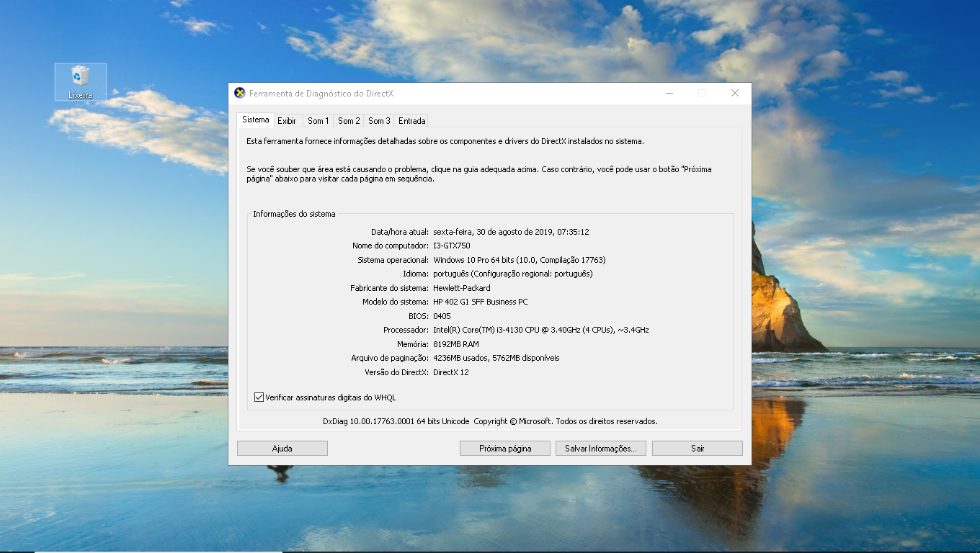
Task: Click the Ajuda button
Action: tap(282, 448)
